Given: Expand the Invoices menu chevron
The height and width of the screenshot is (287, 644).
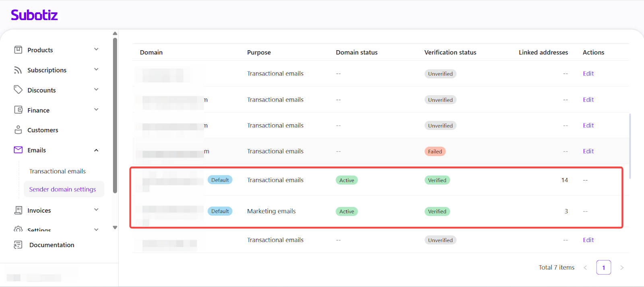Looking at the screenshot, I should tap(96, 210).
